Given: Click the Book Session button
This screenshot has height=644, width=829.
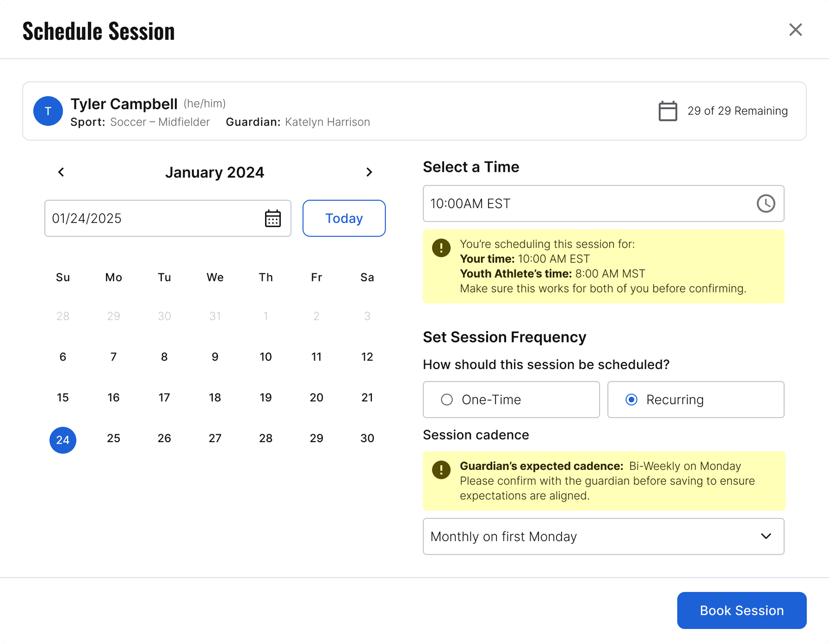Looking at the screenshot, I should (x=741, y=610).
